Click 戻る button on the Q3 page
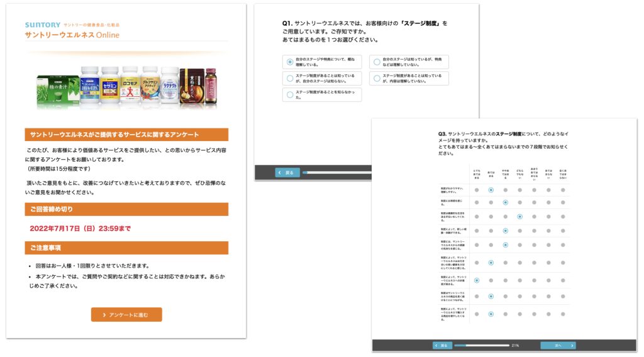The width and height of the screenshot is (644, 357). point(442,345)
